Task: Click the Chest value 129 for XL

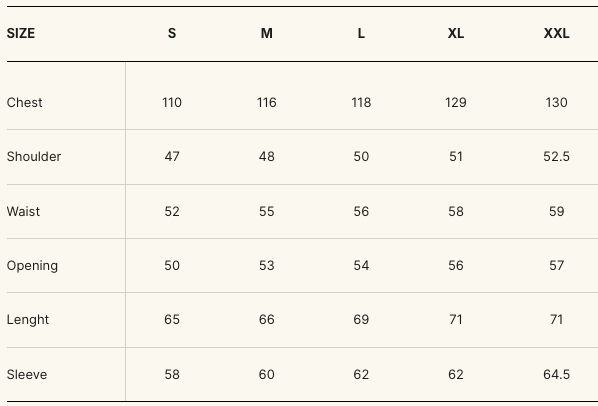Action: pyautogui.click(x=456, y=103)
